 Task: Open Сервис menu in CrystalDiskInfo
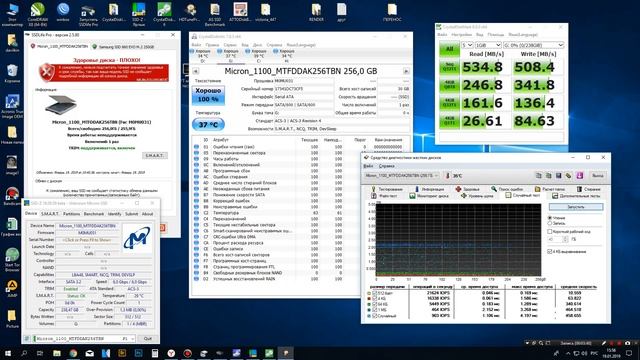pyautogui.click(x=230, y=45)
